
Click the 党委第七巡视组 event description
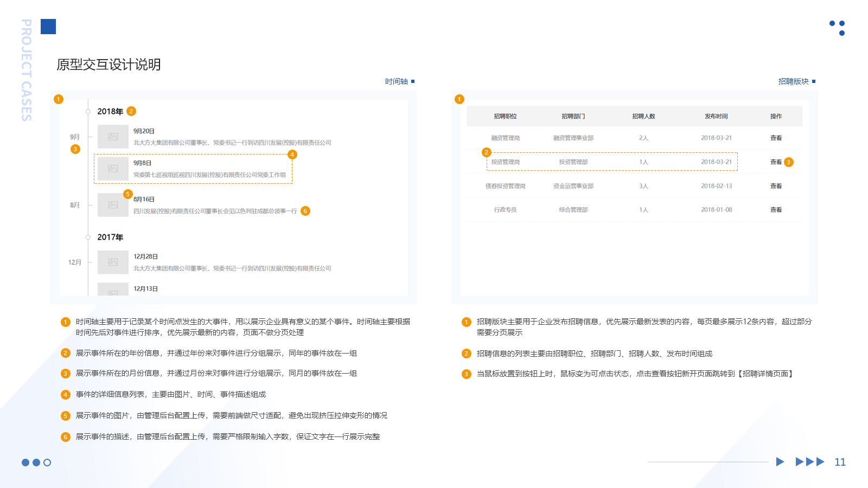[x=209, y=175]
